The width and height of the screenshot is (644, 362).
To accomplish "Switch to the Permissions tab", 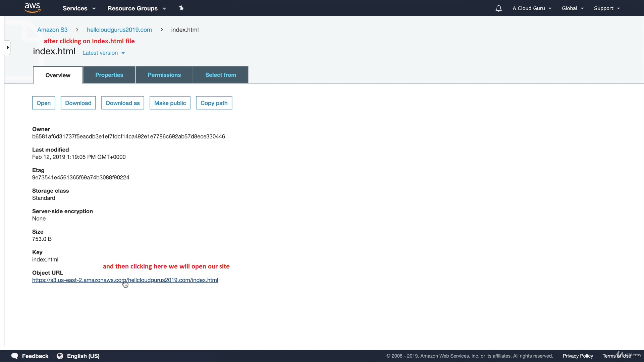I will 164,75.
